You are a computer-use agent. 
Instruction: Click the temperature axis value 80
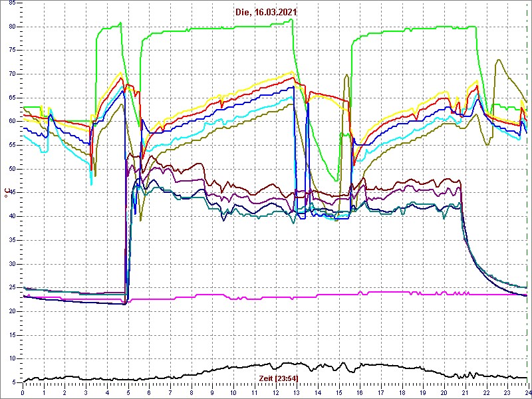point(12,27)
